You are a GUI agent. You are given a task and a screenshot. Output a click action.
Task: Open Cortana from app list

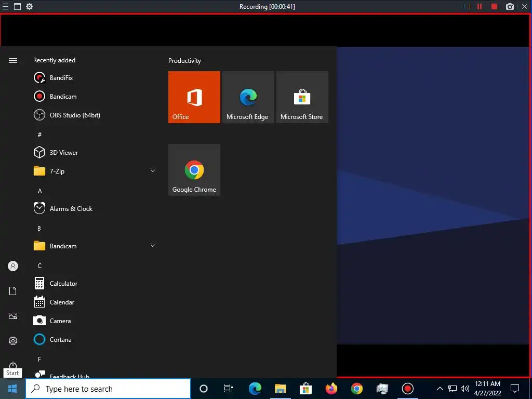click(95, 339)
